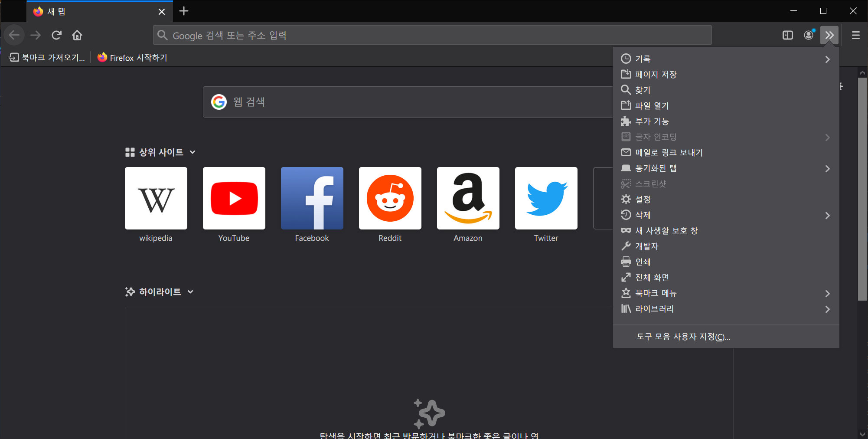Open the Firefox account icon
The image size is (868, 439).
[x=809, y=35]
